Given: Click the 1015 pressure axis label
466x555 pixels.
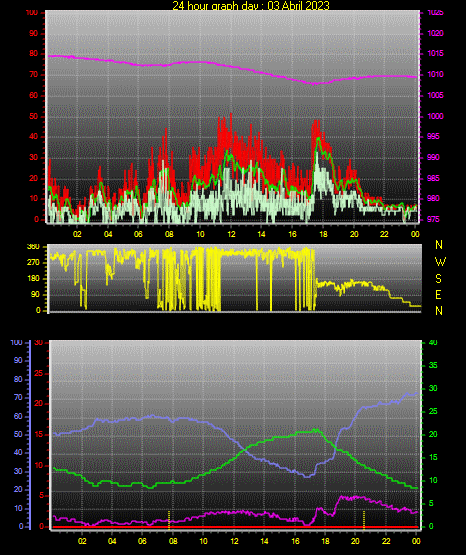Looking at the screenshot, I should [x=435, y=53].
